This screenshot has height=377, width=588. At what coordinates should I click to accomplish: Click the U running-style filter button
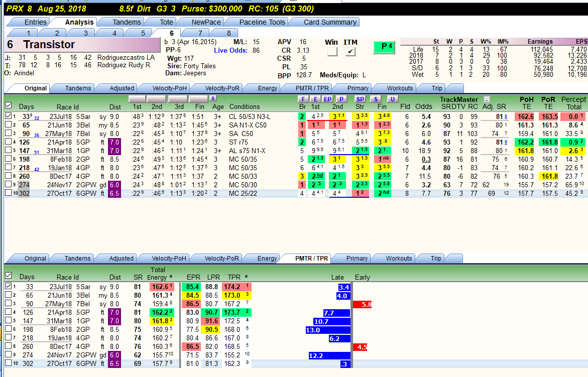pos(392,99)
